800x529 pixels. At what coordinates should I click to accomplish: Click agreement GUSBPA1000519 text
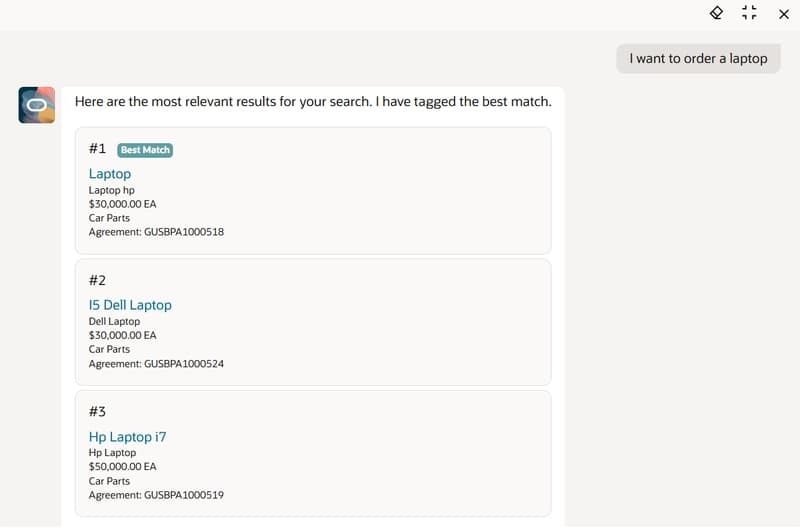click(x=156, y=495)
